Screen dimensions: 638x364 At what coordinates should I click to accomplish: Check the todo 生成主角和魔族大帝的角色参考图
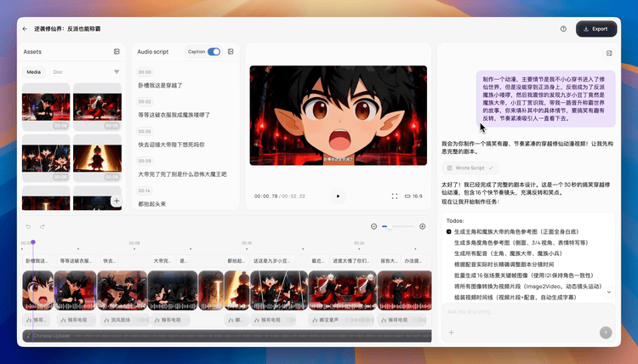point(449,232)
